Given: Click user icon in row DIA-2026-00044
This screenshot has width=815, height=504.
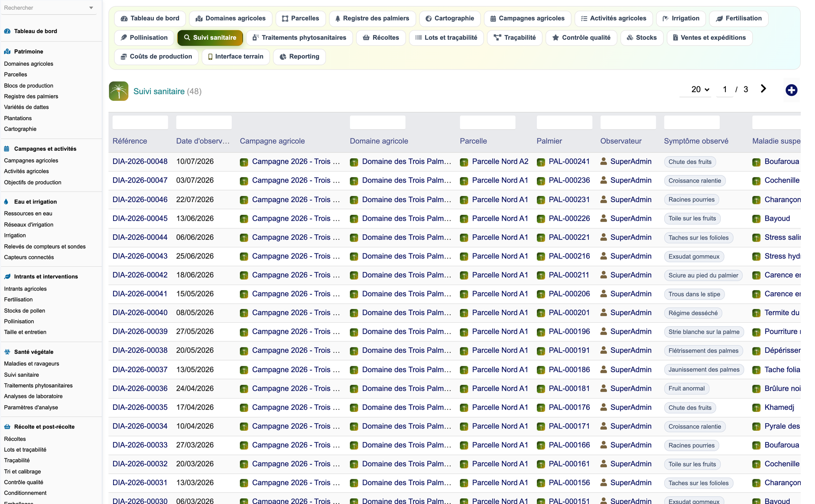Looking at the screenshot, I should (x=604, y=237).
